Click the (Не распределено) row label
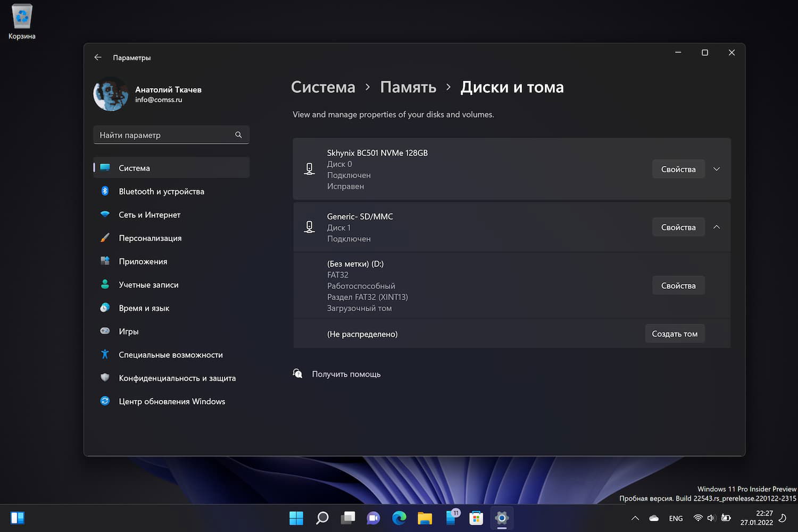This screenshot has width=798, height=532. [x=362, y=334]
